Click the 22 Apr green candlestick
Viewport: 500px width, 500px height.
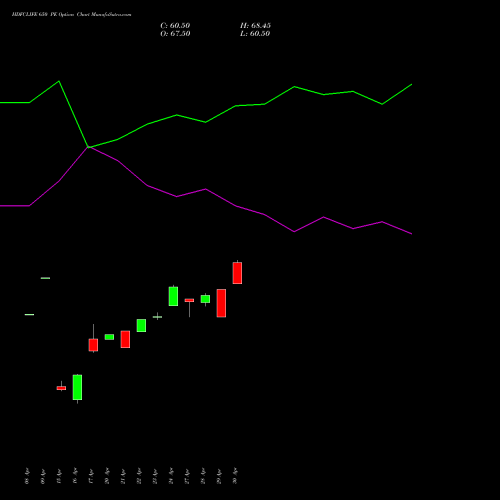[x=141, y=325]
